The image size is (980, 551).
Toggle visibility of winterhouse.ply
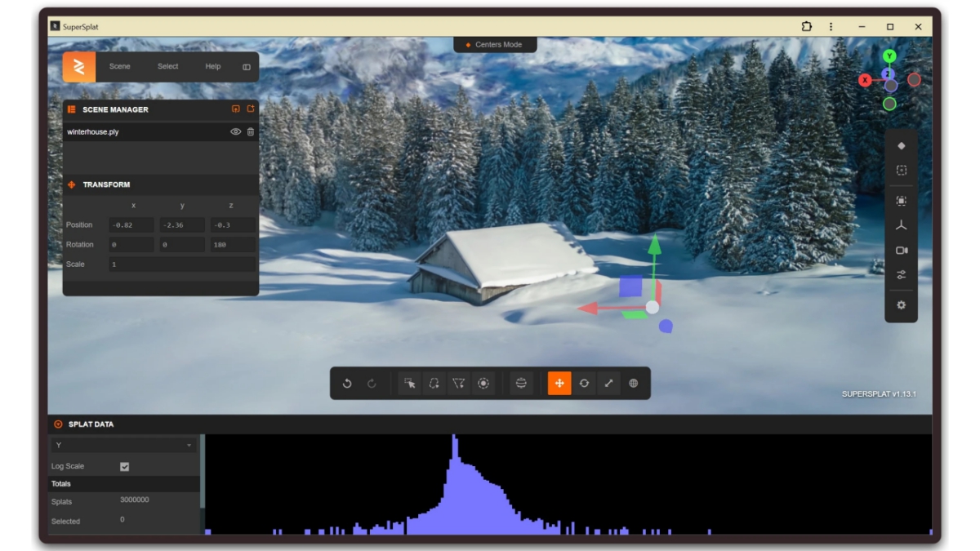(x=235, y=131)
